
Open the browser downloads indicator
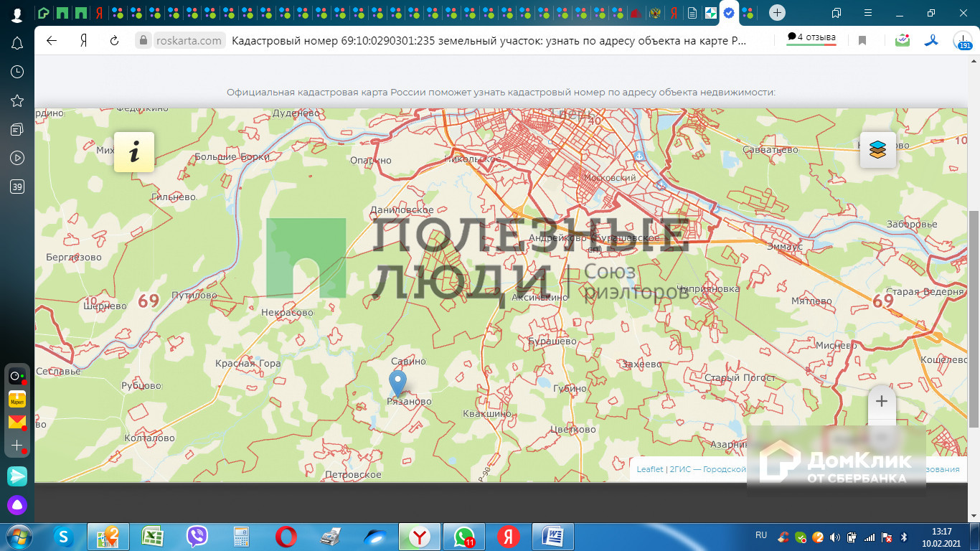(x=962, y=41)
